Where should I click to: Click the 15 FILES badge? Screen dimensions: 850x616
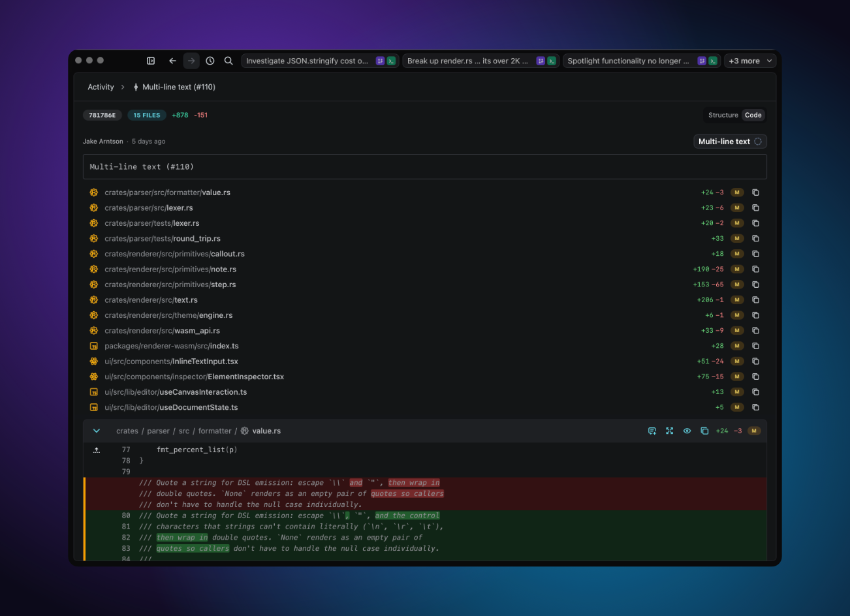coord(147,115)
